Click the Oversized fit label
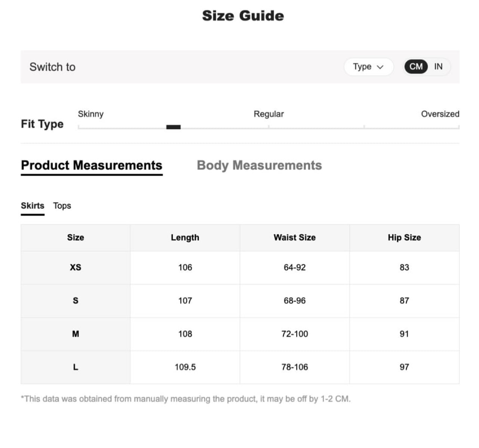 [x=440, y=114]
